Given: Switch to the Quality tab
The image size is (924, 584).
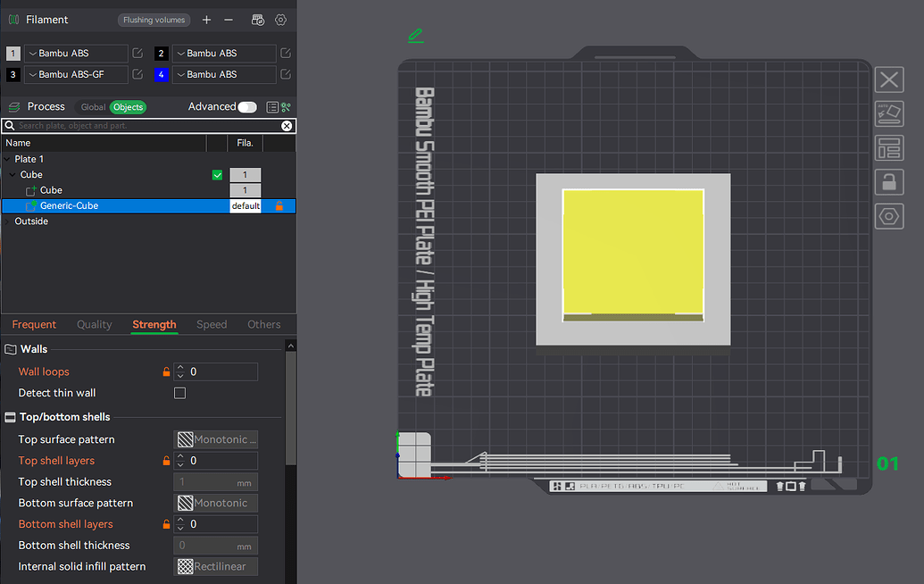Looking at the screenshot, I should point(95,325).
